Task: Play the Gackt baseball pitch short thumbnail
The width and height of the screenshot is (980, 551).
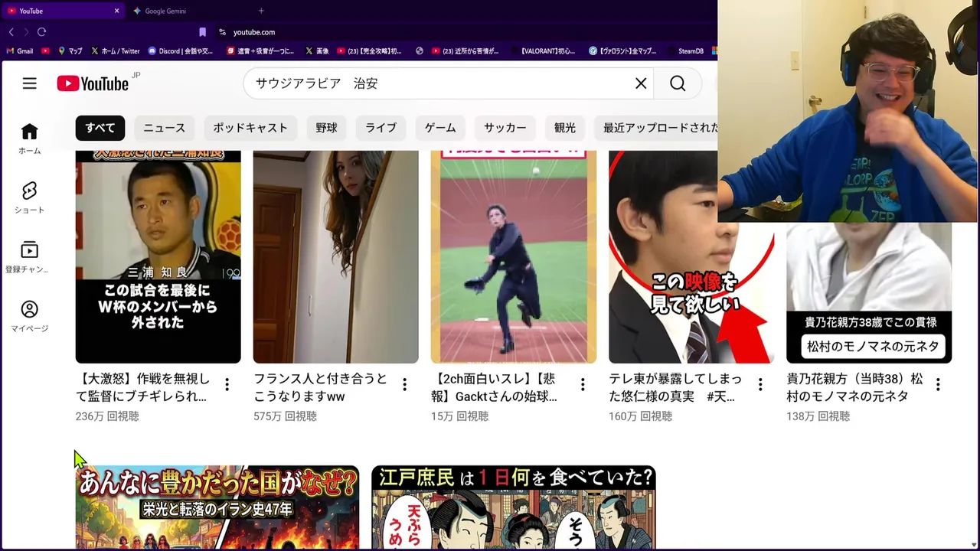Action: (514, 256)
